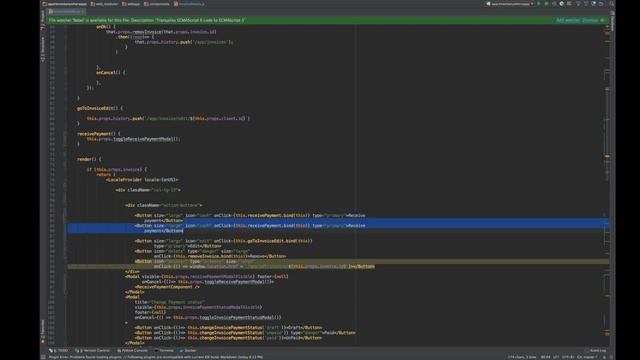Click the plugin error message in the status bar
Screen dimensions: 640x360
pyautogui.click(x=156, y=357)
